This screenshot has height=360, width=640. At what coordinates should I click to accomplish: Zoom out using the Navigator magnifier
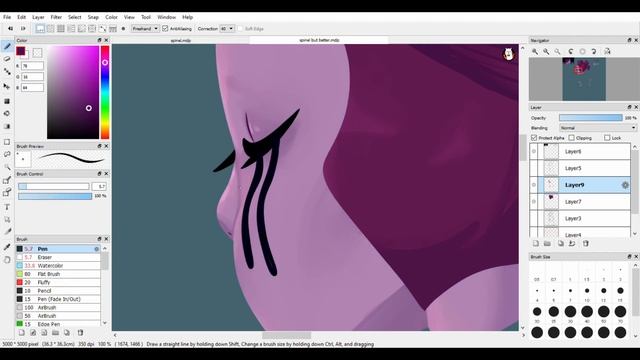(x=546, y=51)
